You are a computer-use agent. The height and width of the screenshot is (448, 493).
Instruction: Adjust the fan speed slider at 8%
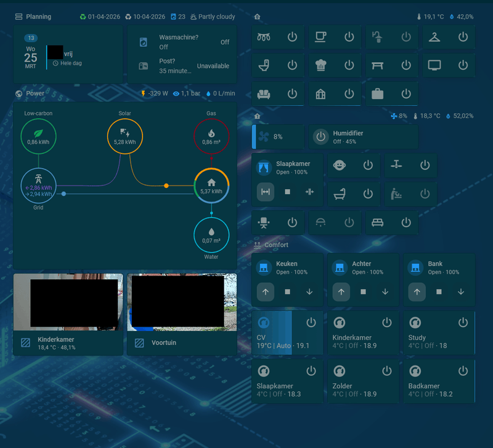(x=279, y=137)
